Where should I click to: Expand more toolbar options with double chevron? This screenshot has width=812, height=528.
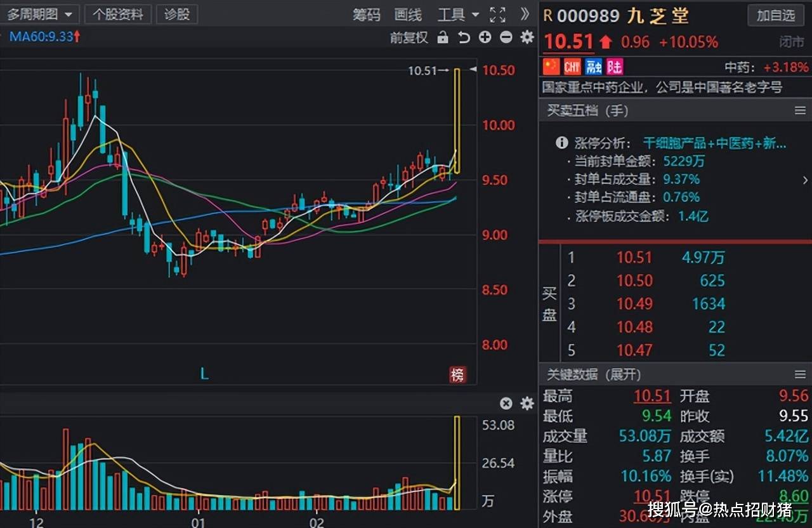[x=524, y=15]
